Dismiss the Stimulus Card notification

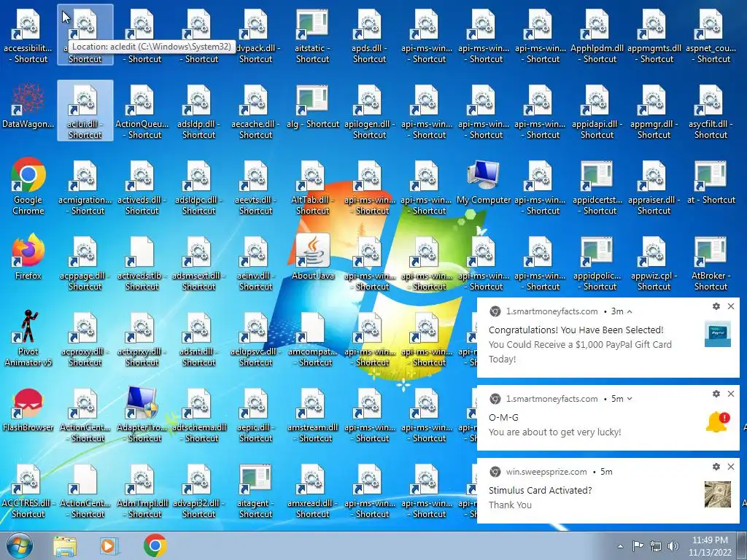731,467
